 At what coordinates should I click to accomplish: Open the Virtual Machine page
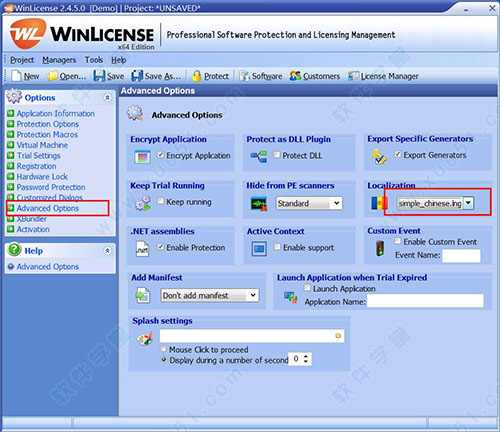[x=42, y=145]
